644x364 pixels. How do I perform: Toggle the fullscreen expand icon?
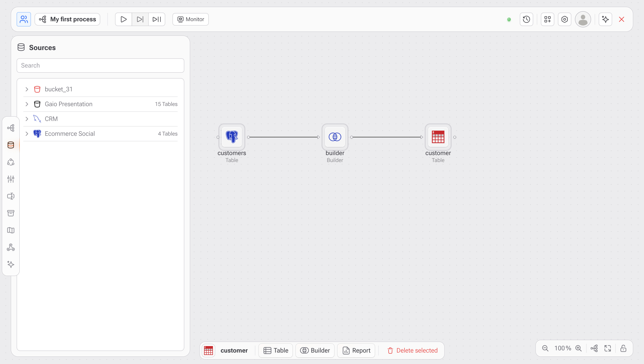(607, 348)
